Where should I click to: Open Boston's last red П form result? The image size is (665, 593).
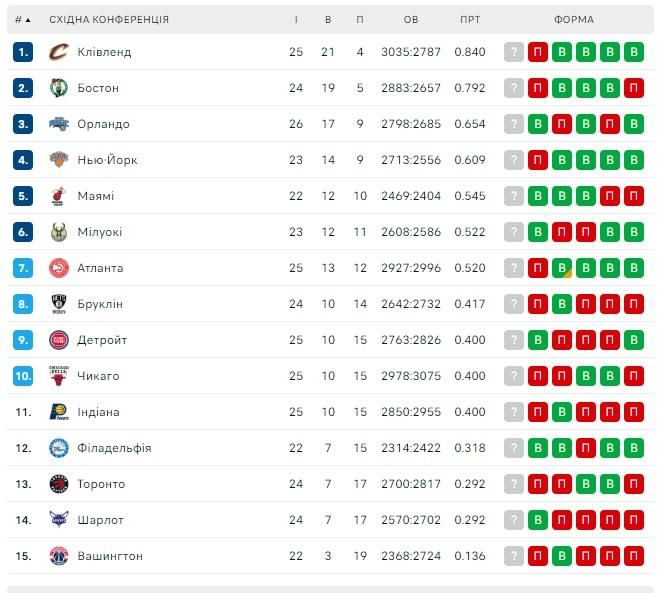[x=634, y=88]
